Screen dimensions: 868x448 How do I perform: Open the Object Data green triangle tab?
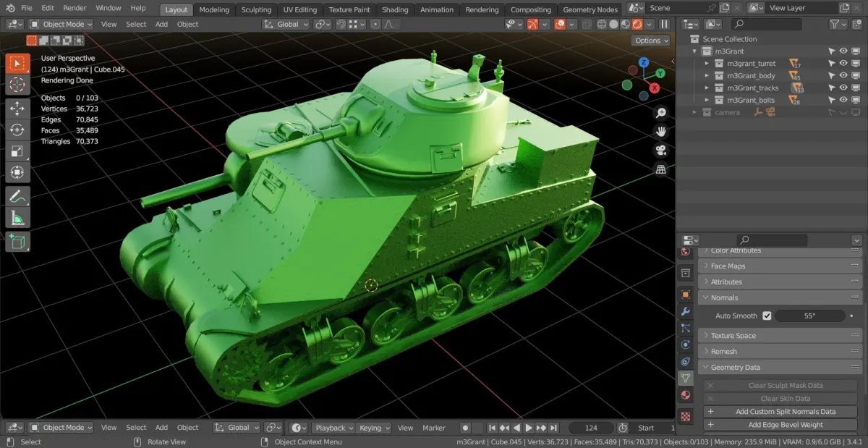(x=686, y=378)
